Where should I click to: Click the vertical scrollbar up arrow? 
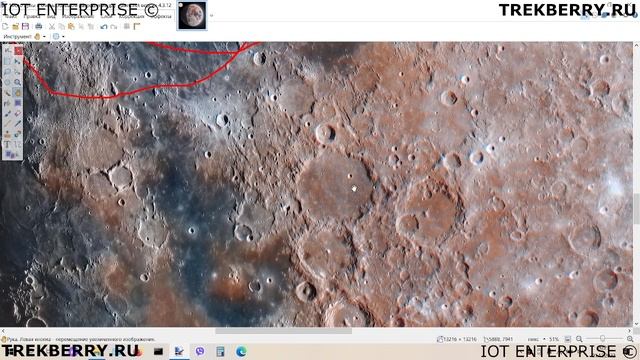(x=636, y=44)
